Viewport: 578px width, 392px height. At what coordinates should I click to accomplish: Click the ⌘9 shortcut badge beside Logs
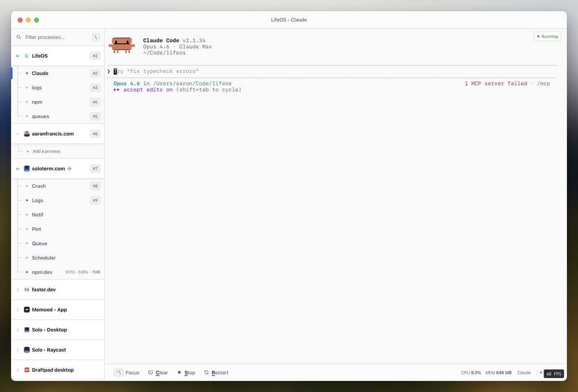click(95, 200)
